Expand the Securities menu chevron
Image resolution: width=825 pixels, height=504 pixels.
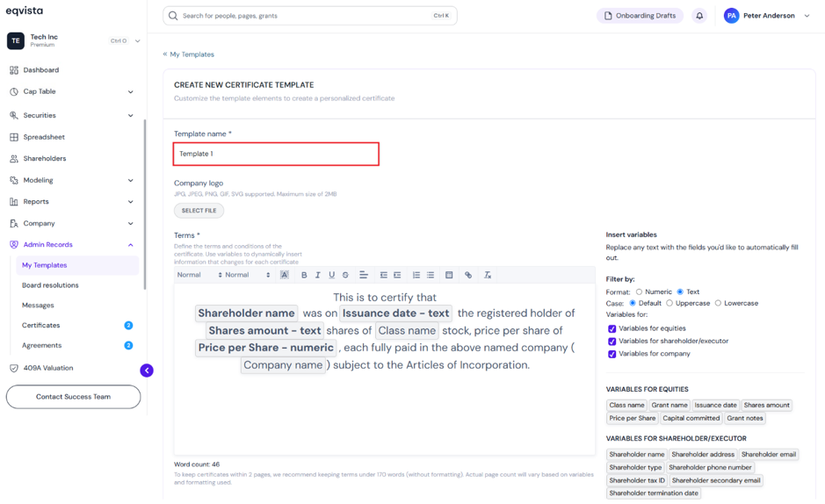pyautogui.click(x=131, y=116)
